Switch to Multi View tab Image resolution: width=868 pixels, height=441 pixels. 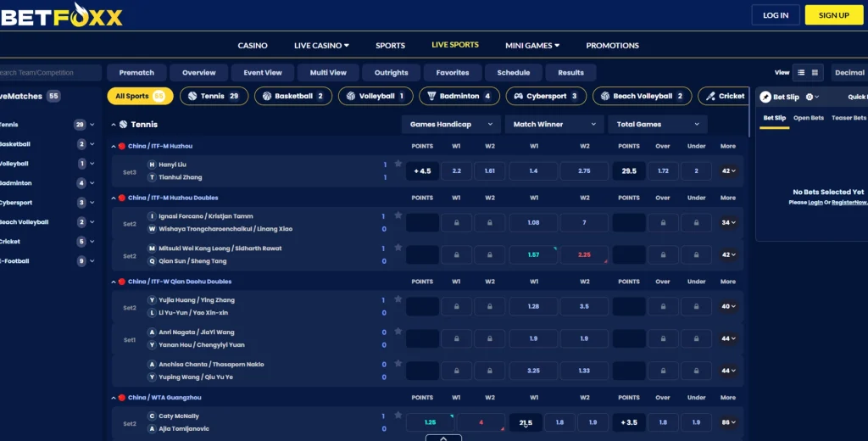coord(328,73)
